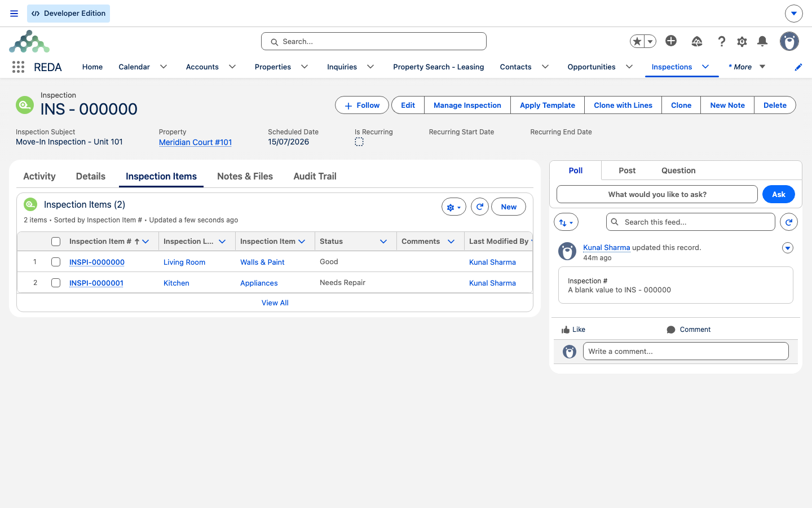Open the hamburger menu beside Developer Edition
The height and width of the screenshot is (508, 812).
14,14
